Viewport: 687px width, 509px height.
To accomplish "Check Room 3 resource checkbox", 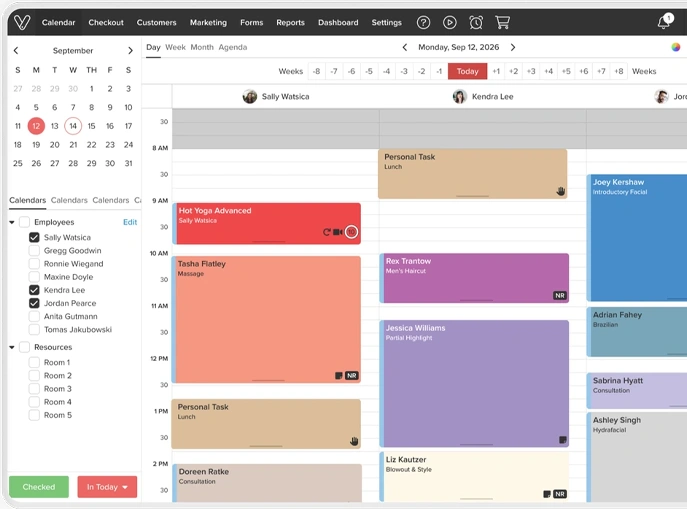I will [x=34, y=389].
